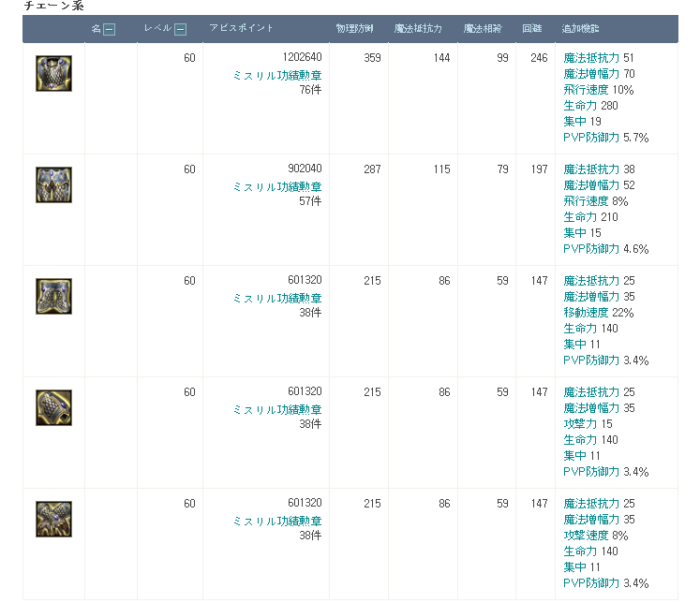This screenshot has height=603, width=700.
Task: Click the chain leg armor icon in the 902040 row
Action: [53, 185]
